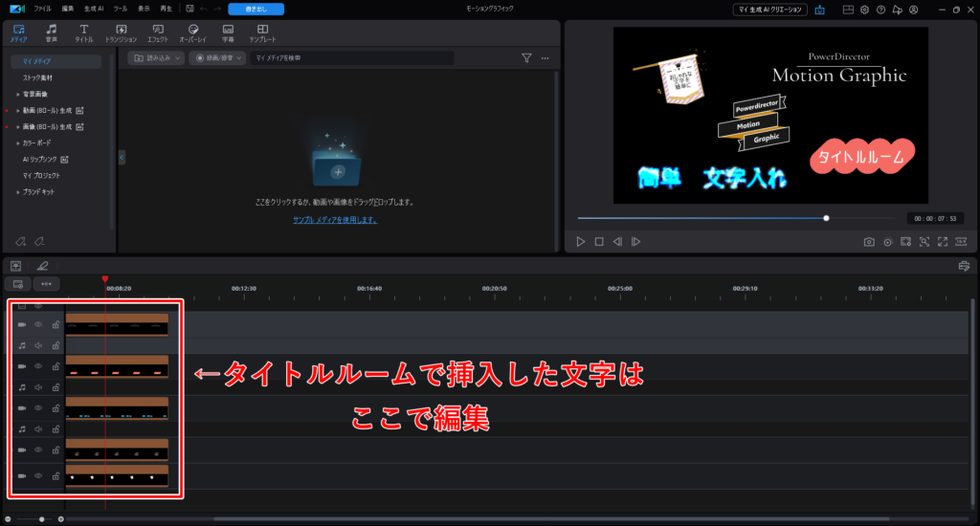Open the ファイル menu

coord(43,9)
